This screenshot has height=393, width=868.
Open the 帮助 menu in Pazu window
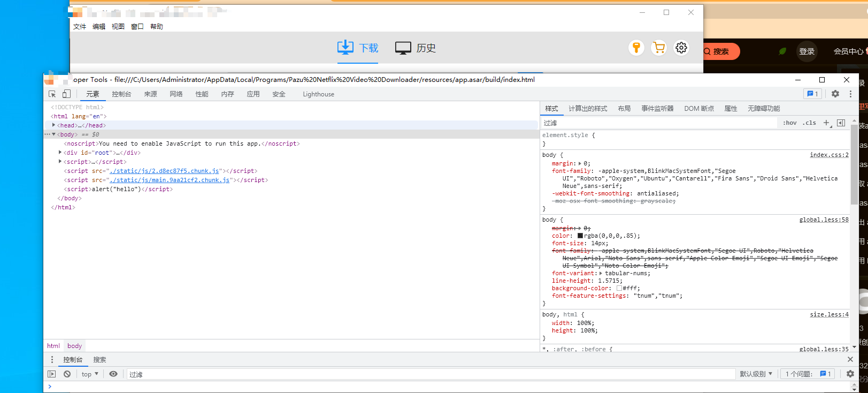pyautogui.click(x=157, y=26)
